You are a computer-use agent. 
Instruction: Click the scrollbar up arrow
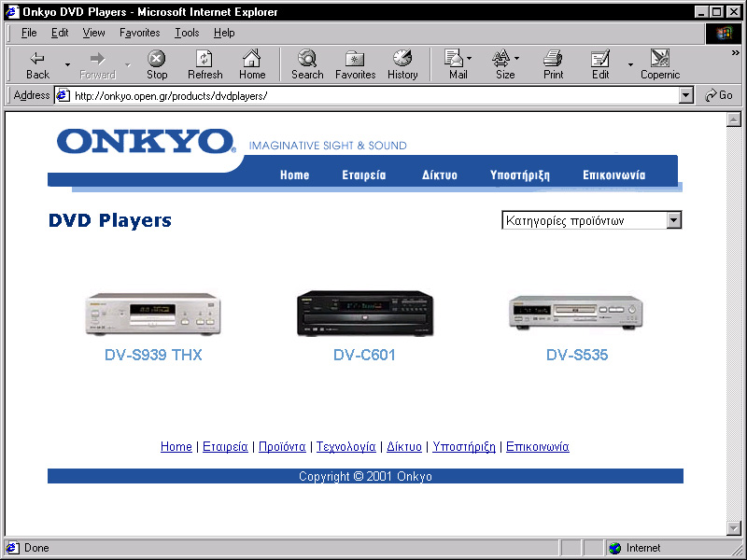[734, 119]
